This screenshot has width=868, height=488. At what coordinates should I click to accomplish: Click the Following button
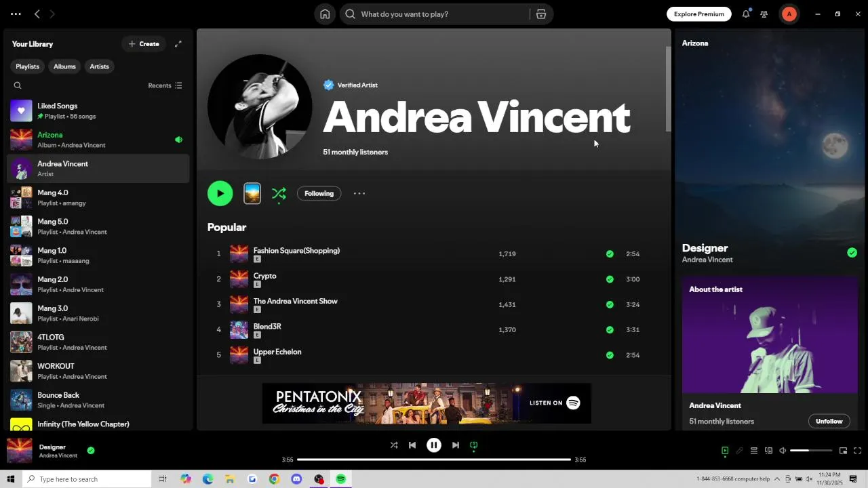319,193
